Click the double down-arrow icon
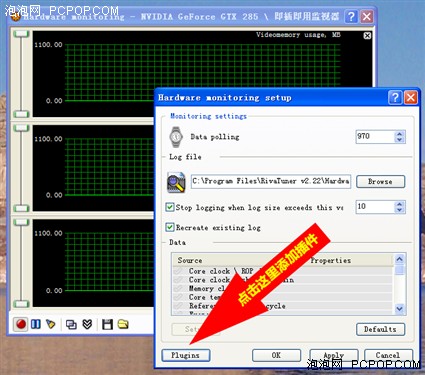 (x=87, y=324)
